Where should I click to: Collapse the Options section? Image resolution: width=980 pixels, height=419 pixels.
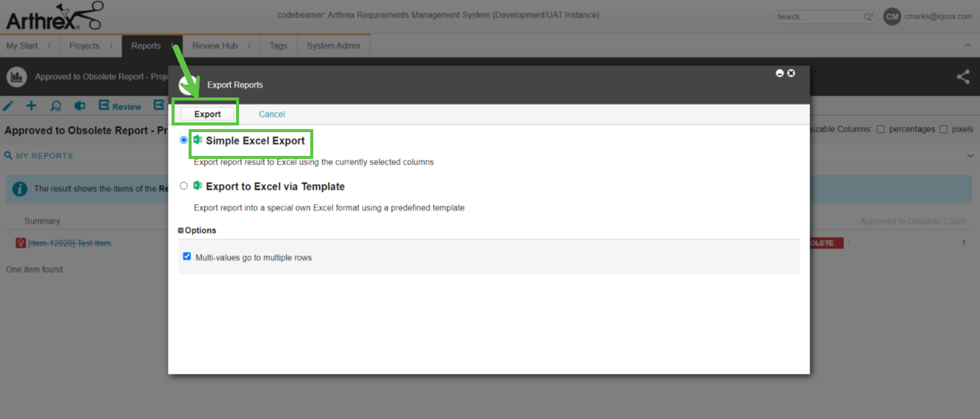[181, 230]
